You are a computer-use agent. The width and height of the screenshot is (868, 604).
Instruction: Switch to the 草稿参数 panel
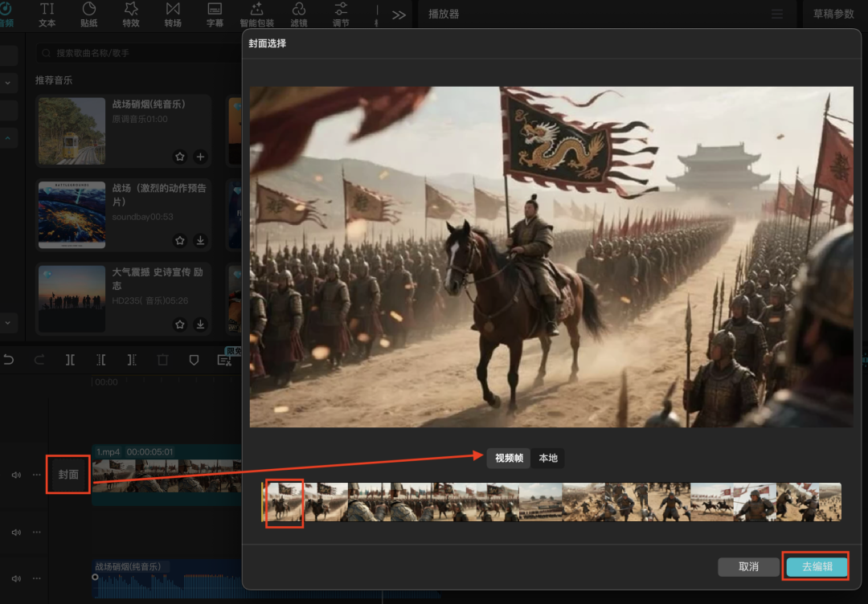point(833,14)
